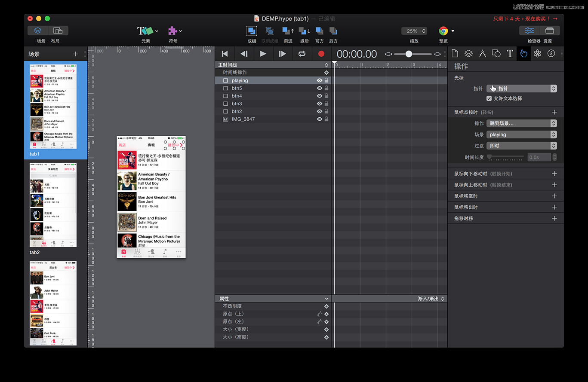588x382 pixels.
Task: Add action for drag event
Action: (x=554, y=218)
